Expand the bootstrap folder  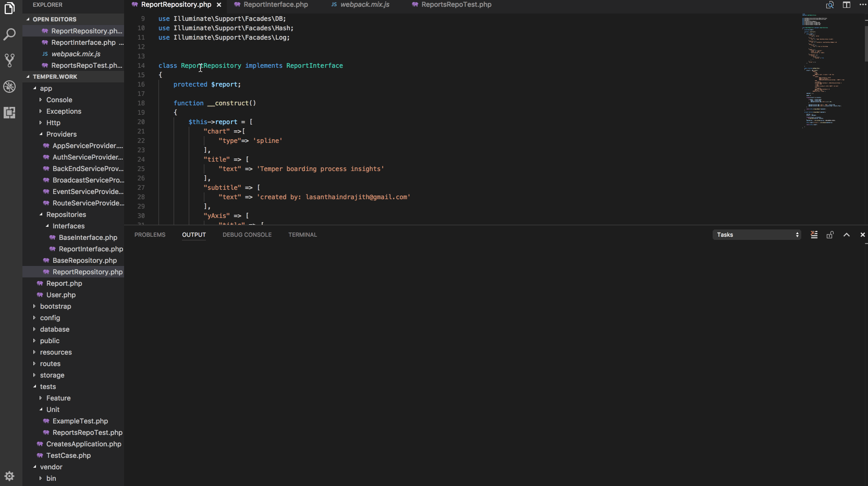[x=73, y=307]
